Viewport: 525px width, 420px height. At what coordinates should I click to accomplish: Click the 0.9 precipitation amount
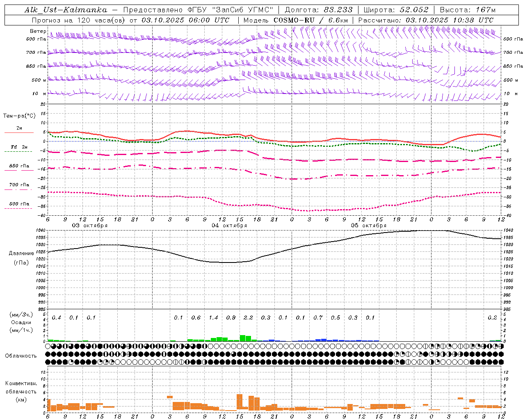231,318
